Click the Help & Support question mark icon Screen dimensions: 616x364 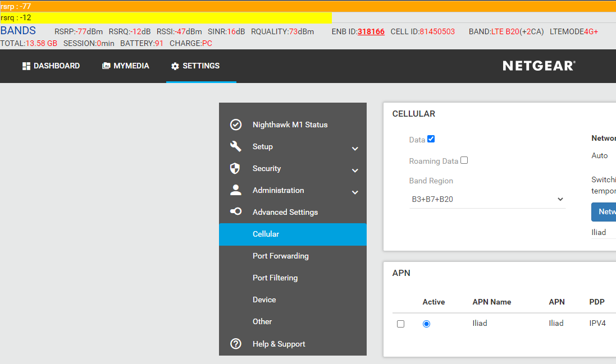click(236, 344)
